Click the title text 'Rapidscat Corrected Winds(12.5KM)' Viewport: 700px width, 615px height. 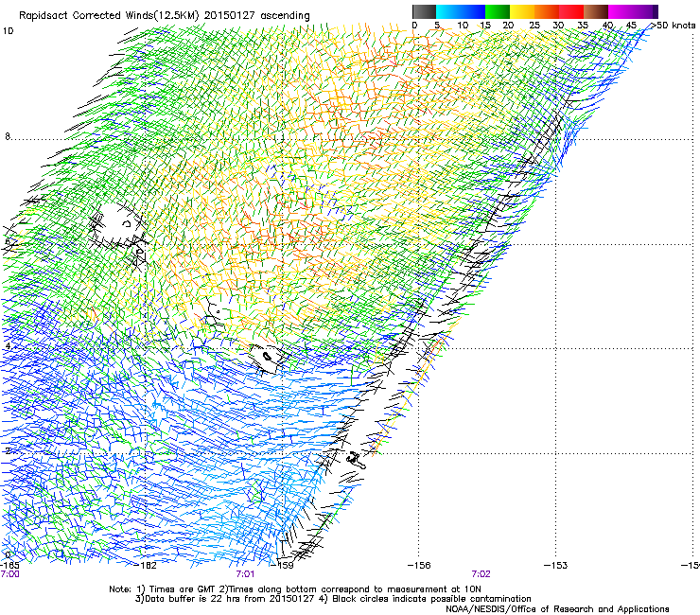point(110,16)
